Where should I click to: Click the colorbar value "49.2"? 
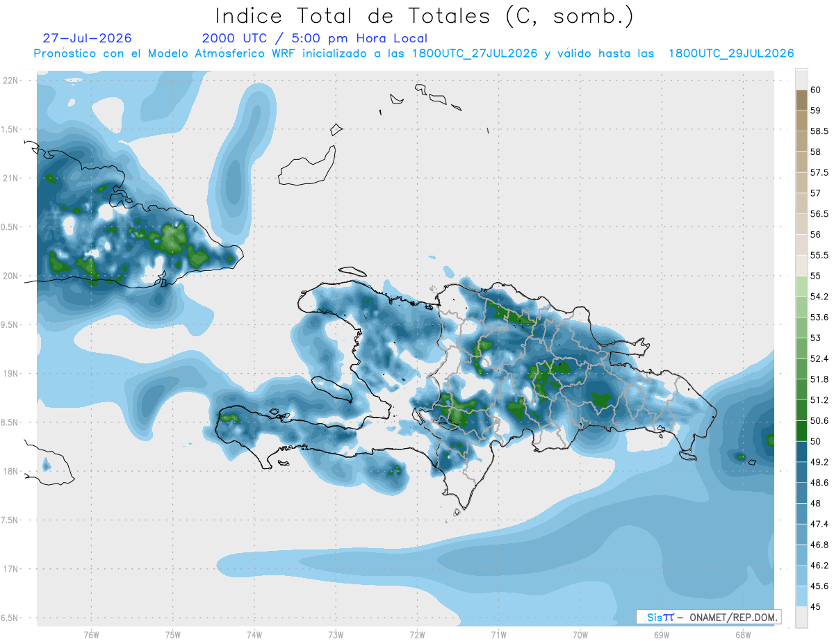coord(820,462)
